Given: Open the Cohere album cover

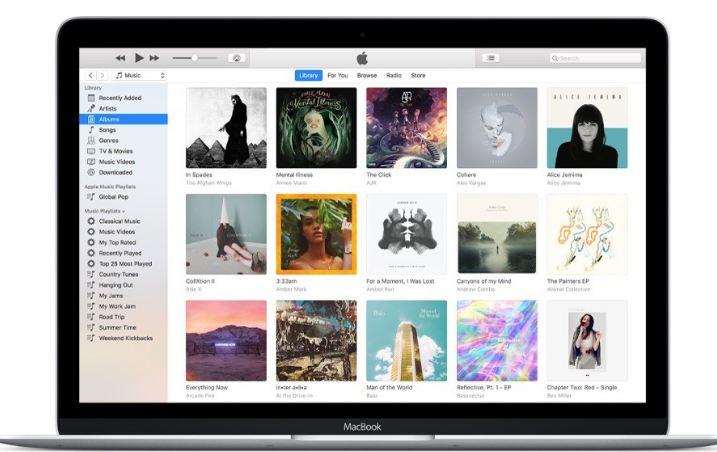Looking at the screenshot, I should 497,128.
